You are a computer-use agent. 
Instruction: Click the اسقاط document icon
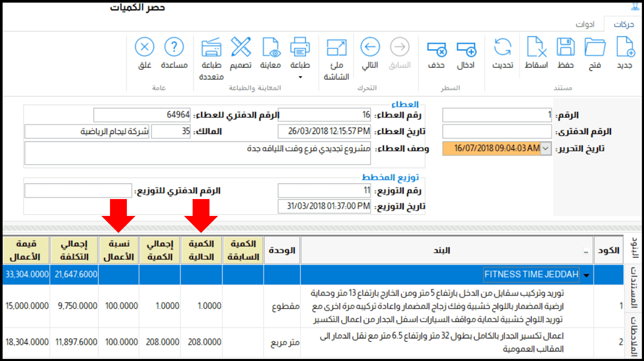tap(537, 47)
